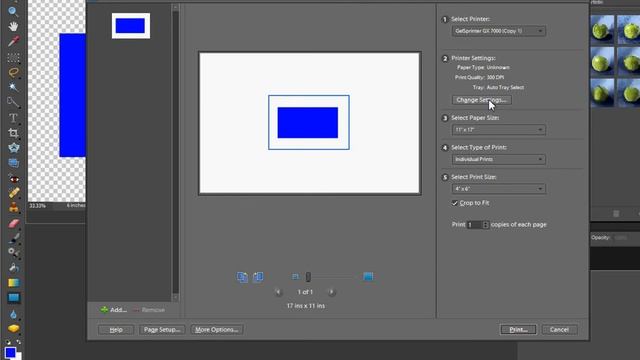The width and height of the screenshot is (640, 360).
Task: Select the Lasso tool
Action: (13, 73)
